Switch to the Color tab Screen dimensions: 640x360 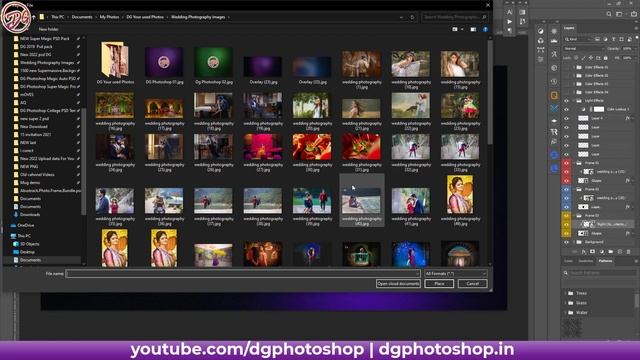[x=568, y=261]
